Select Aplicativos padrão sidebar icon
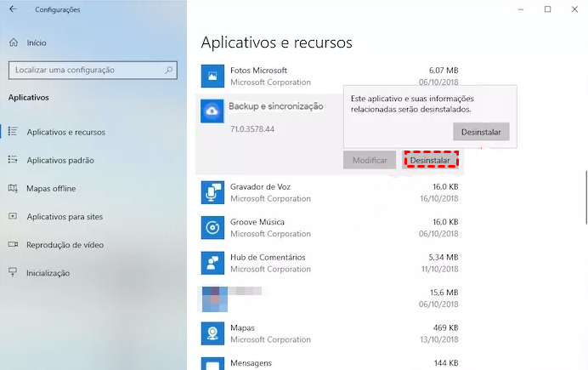 pyautogui.click(x=13, y=160)
